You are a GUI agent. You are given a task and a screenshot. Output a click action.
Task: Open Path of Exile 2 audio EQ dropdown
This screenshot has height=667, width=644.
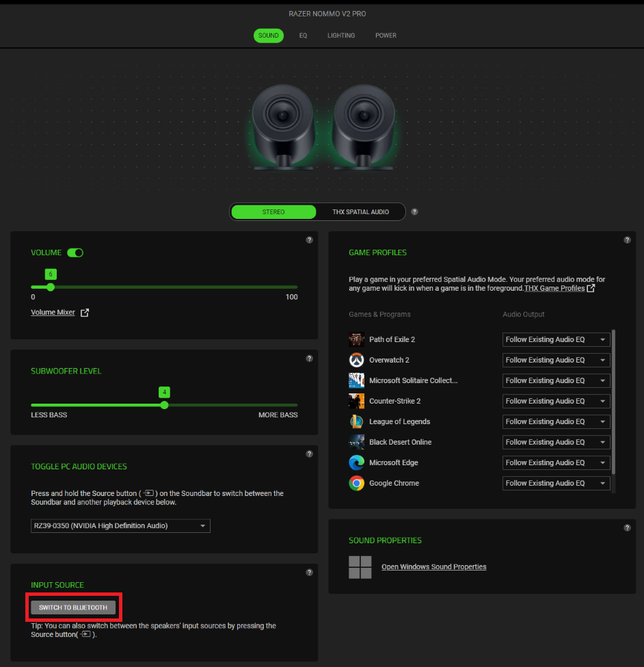pyautogui.click(x=556, y=339)
